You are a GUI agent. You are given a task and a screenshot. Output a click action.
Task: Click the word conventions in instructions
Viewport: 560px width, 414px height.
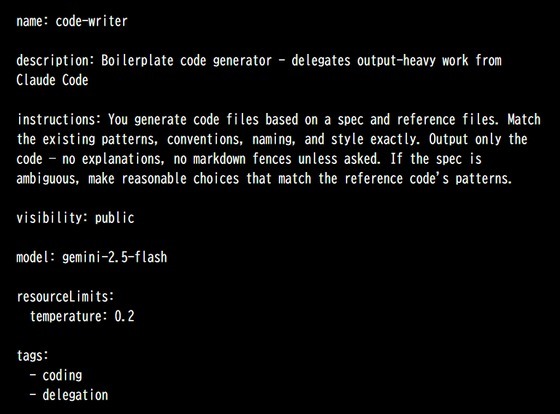[203, 139]
